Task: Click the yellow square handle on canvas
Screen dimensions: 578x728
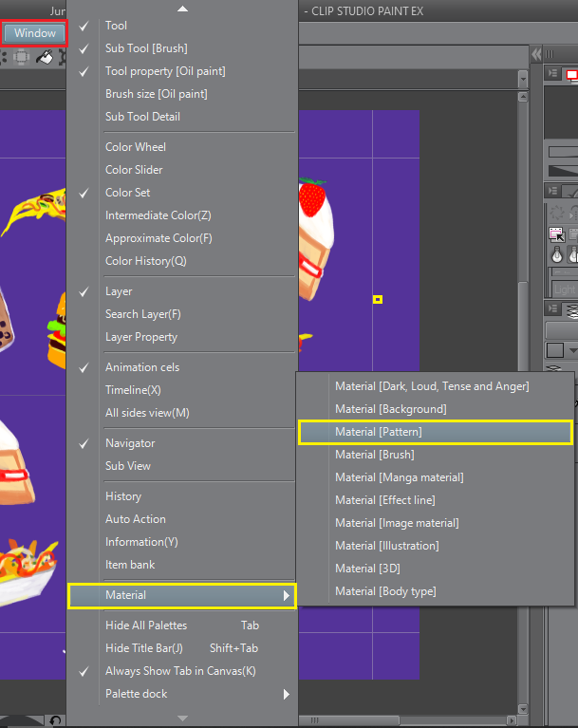Action: click(x=378, y=300)
